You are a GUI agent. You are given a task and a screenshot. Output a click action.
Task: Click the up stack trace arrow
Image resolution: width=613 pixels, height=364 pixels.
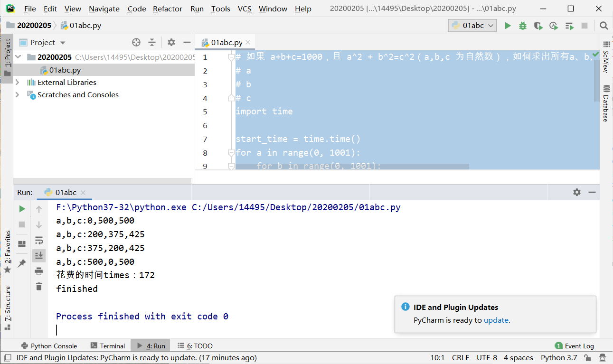(39, 209)
